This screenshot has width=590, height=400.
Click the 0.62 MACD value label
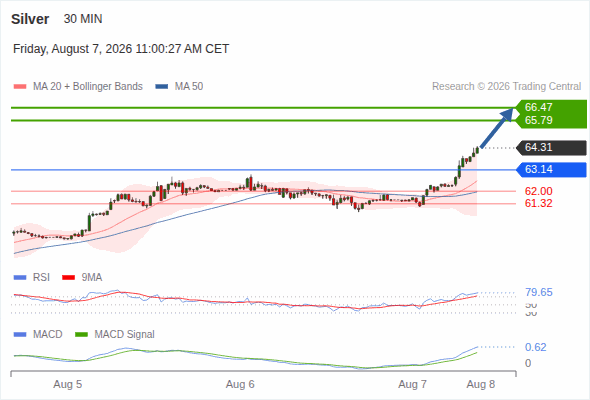coord(535,347)
